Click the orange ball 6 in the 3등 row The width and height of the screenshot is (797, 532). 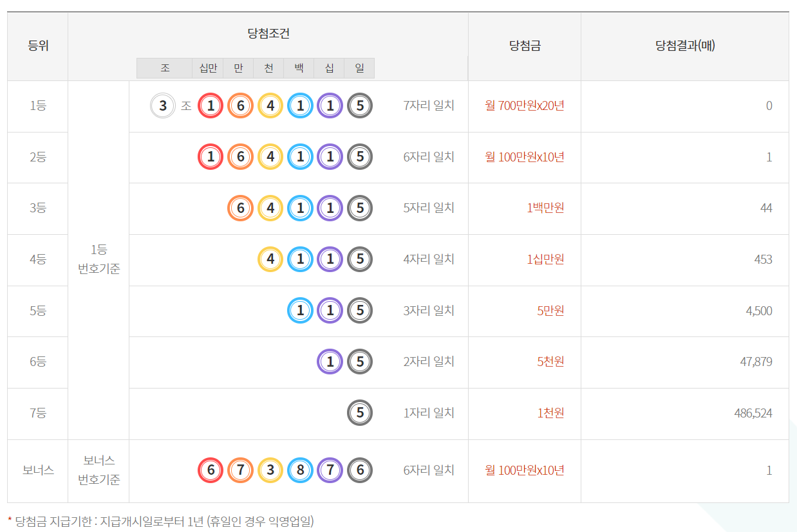point(240,208)
